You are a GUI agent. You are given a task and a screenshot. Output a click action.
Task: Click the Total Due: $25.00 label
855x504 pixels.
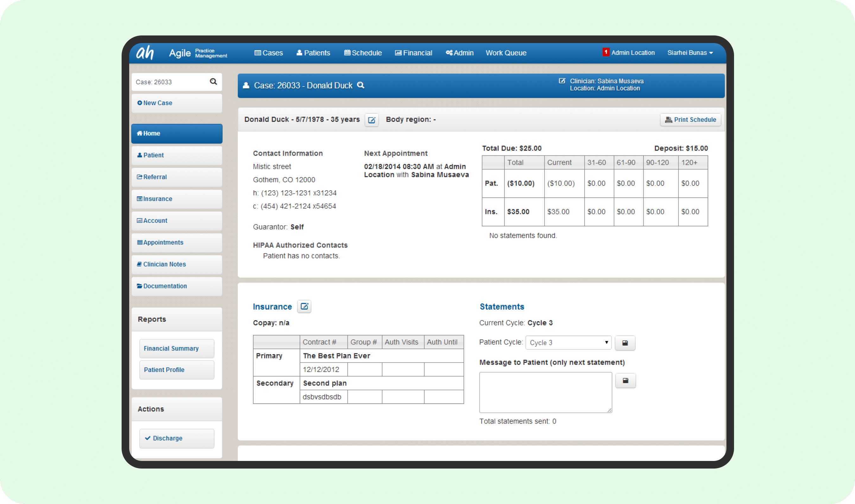tap(511, 148)
